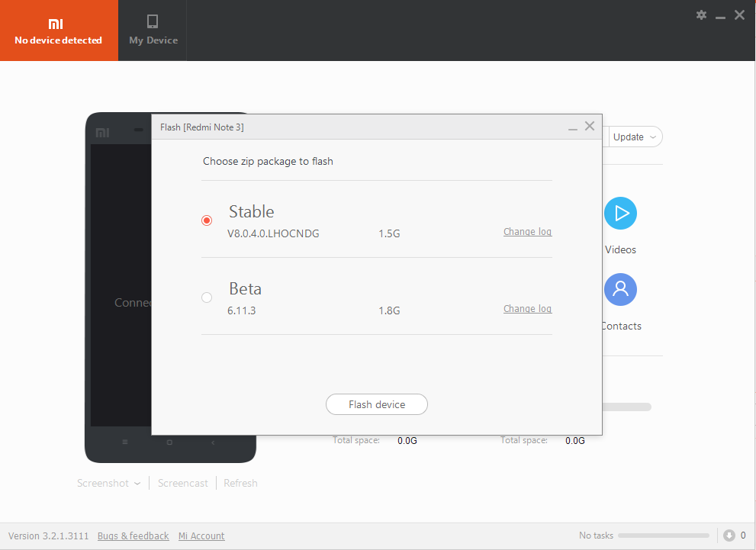Screen dimensions: 756x550
Task: Open settings gear icon in title bar
Action: point(701,15)
